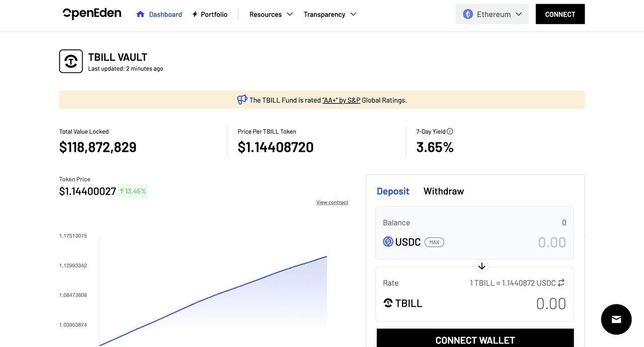The height and width of the screenshot is (347, 644).
Task: Click the Dashboard home icon
Action: [140, 14]
